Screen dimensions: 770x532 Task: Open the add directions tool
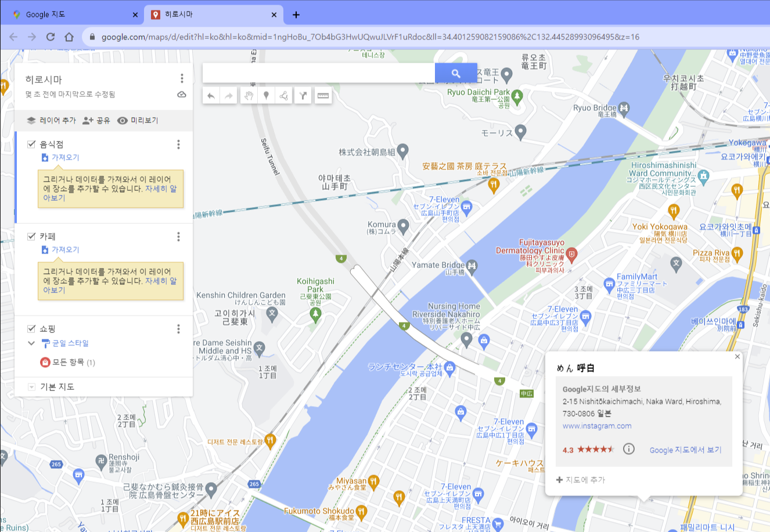click(x=303, y=96)
